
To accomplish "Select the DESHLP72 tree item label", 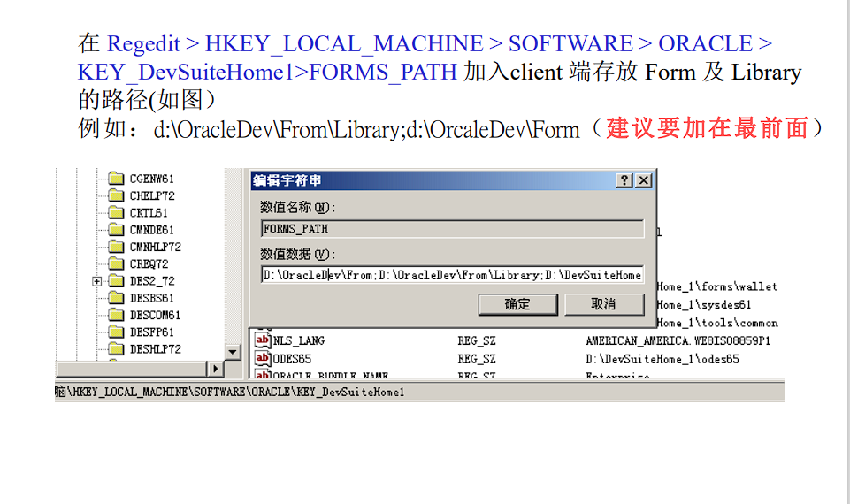I will tap(156, 349).
